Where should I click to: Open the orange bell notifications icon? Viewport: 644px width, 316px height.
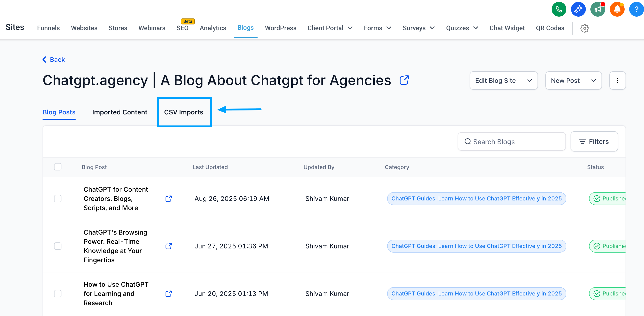[x=617, y=9]
